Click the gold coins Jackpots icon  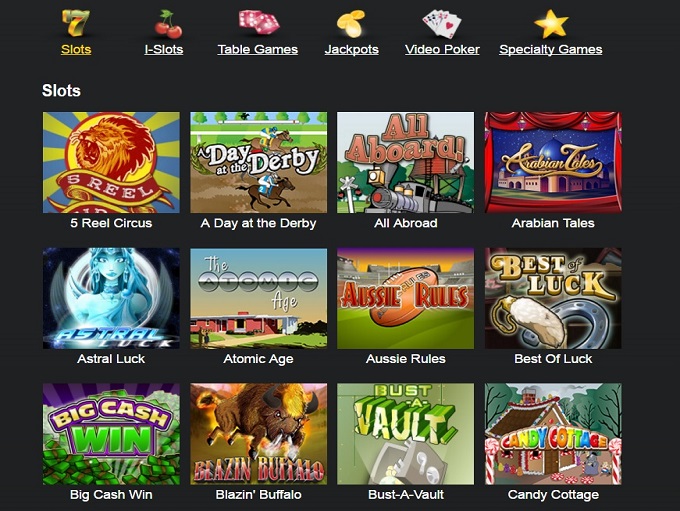point(351,23)
